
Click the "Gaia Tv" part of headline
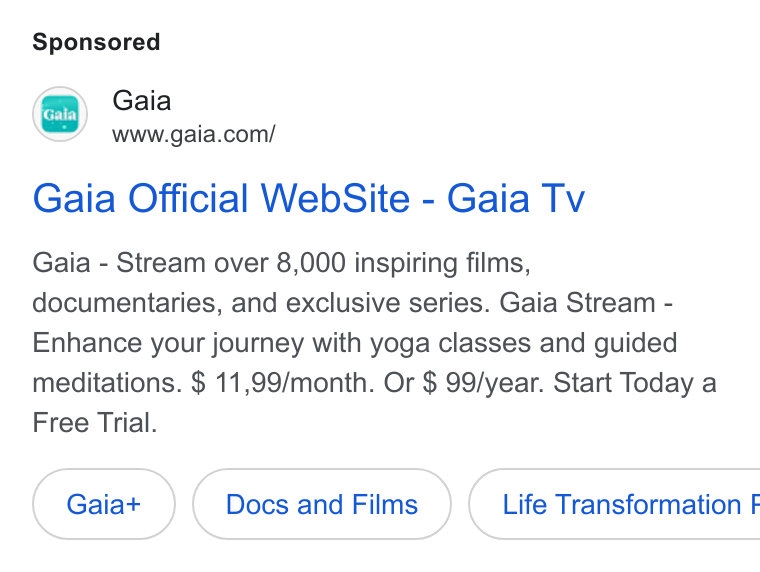coord(516,198)
